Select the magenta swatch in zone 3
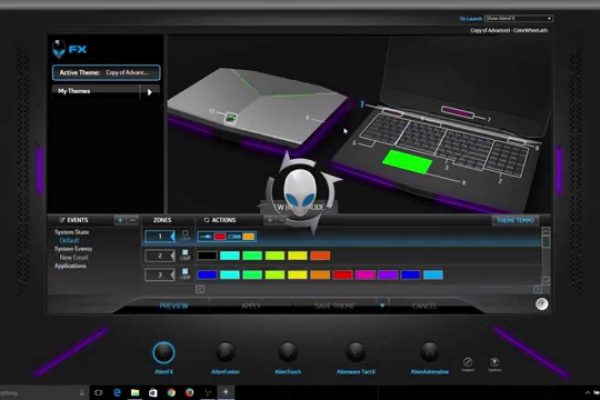The height and width of the screenshot is (400, 600). (365, 275)
